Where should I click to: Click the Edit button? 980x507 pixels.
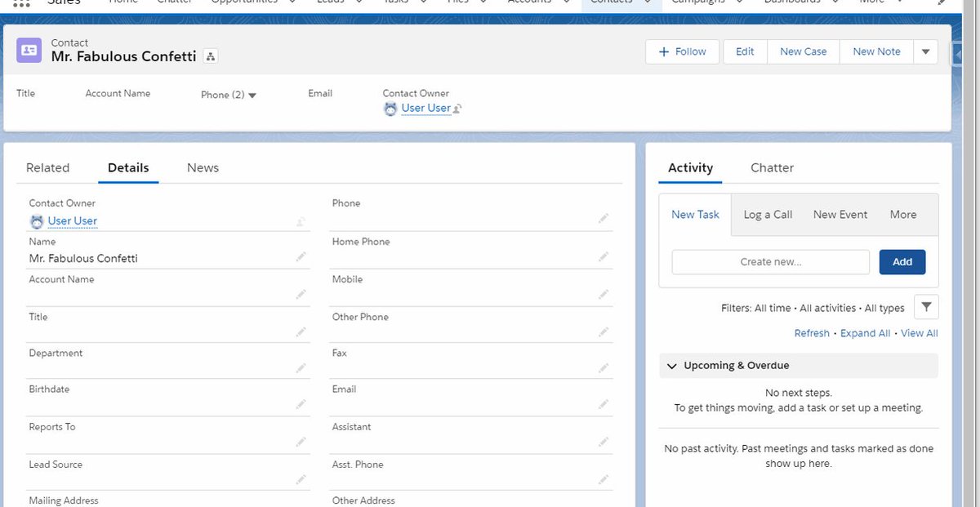pyautogui.click(x=745, y=51)
